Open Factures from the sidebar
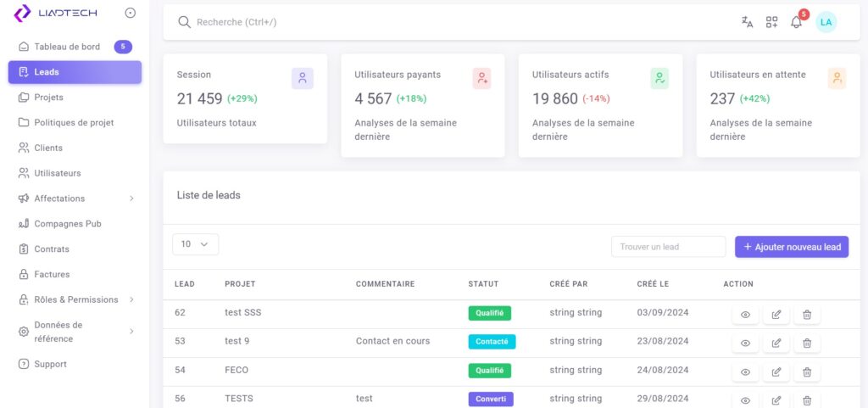Screen dimensions: 868x408 pyautogui.click(x=52, y=275)
